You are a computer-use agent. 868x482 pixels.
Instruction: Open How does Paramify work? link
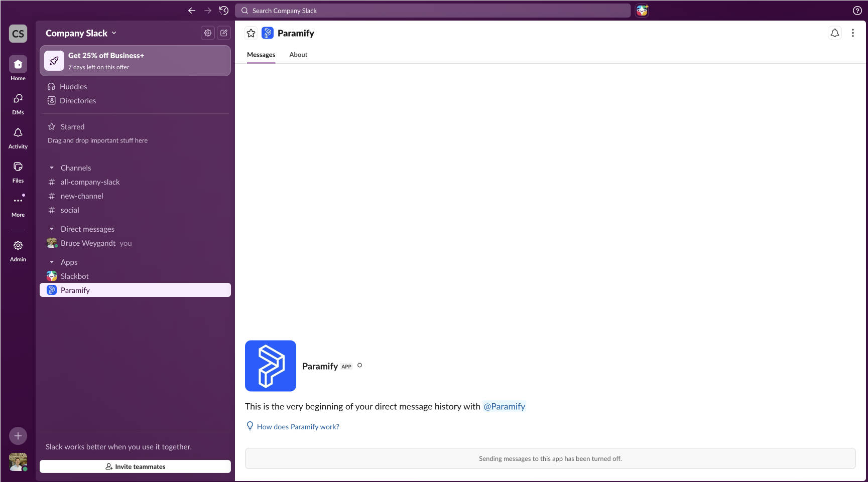[298, 427]
